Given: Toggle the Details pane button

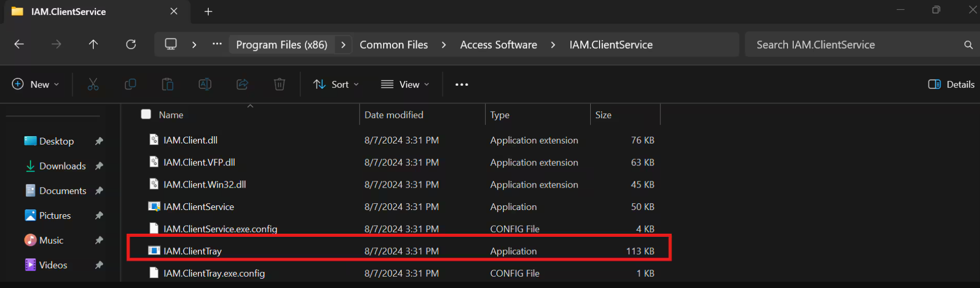Looking at the screenshot, I should (x=951, y=84).
